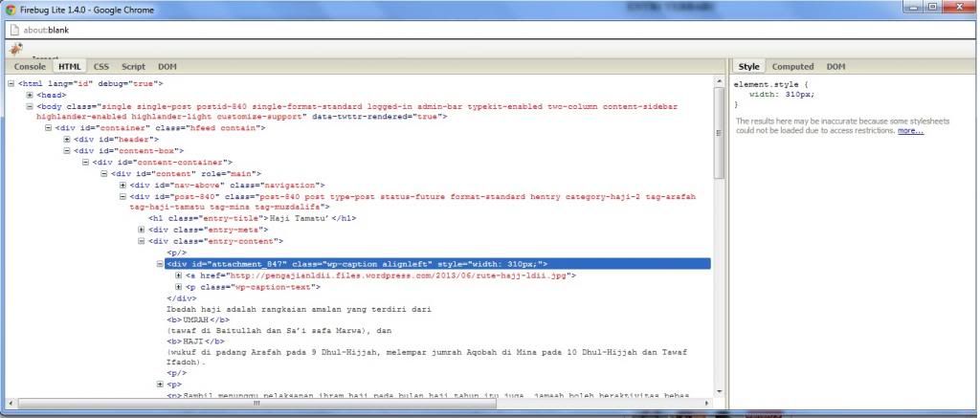Expand the nav-above navigation div
Screen dimensions: 980x418
click(x=122, y=185)
